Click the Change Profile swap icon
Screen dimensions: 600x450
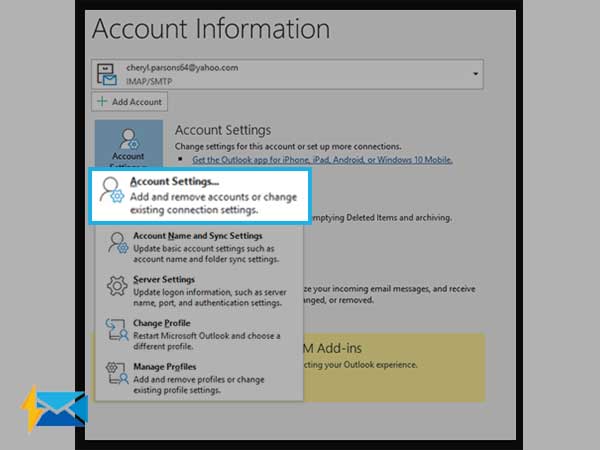point(117,329)
